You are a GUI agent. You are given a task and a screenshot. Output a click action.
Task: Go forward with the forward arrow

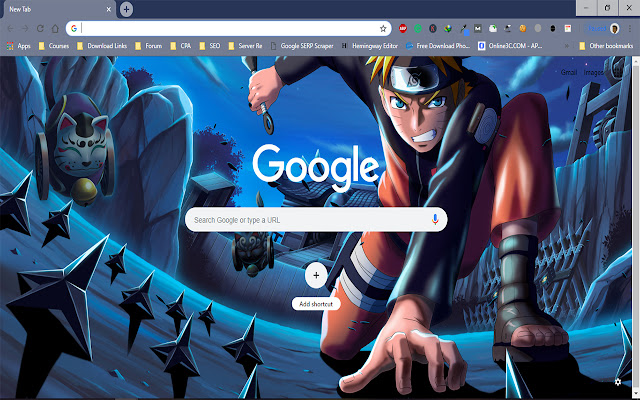click(x=25, y=28)
